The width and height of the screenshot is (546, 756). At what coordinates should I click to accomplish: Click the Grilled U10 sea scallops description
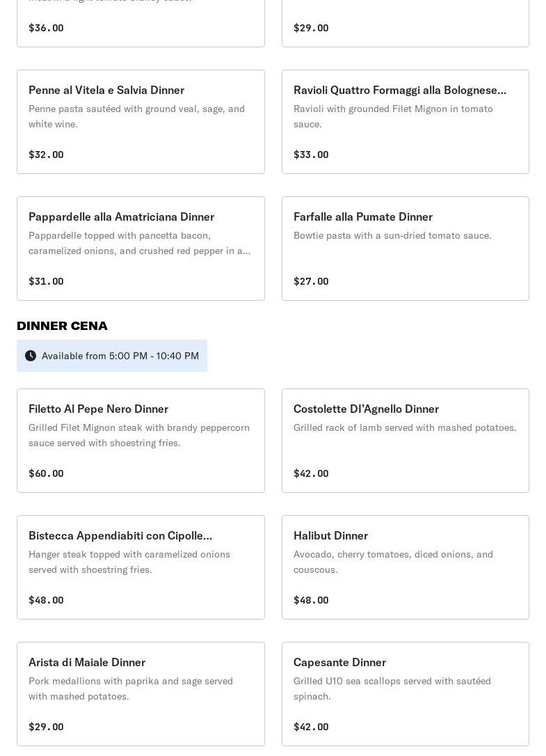(392, 688)
